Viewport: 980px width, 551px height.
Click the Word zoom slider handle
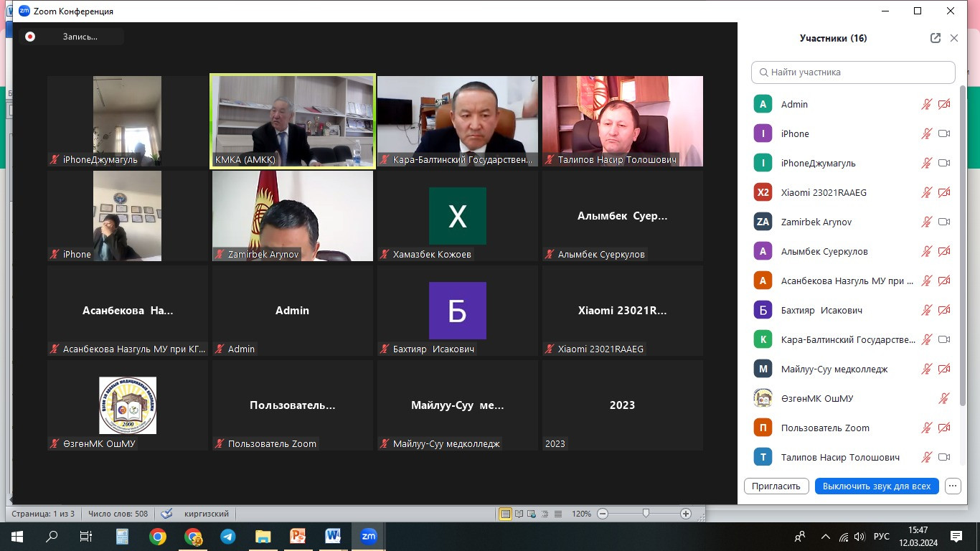[646, 514]
